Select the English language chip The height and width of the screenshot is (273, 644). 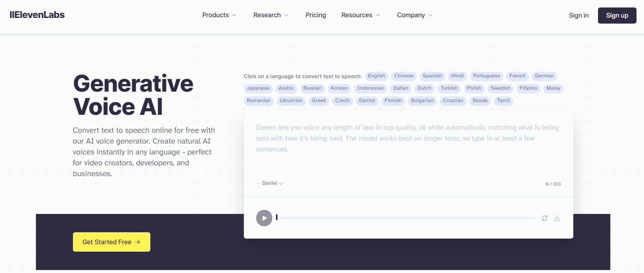(x=376, y=76)
